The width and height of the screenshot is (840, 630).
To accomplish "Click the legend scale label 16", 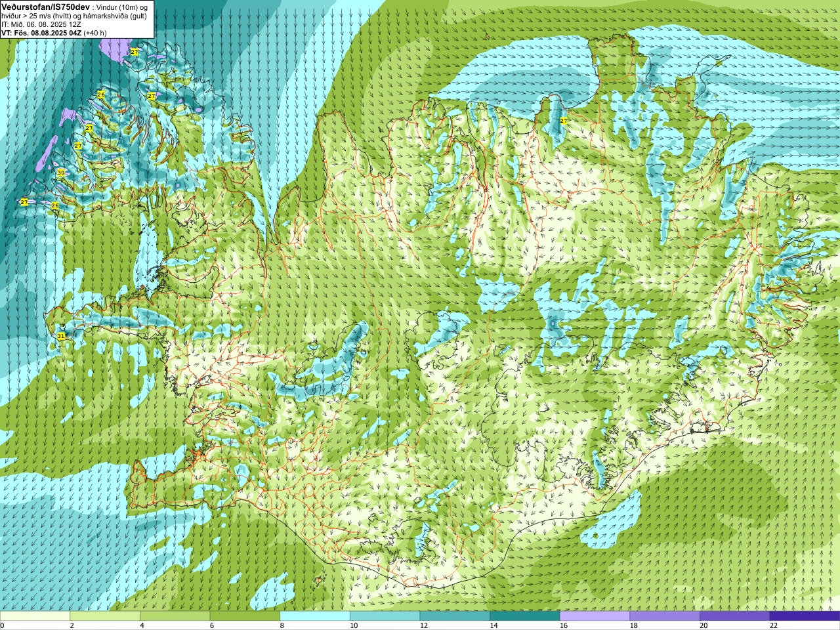I will coord(563,625).
